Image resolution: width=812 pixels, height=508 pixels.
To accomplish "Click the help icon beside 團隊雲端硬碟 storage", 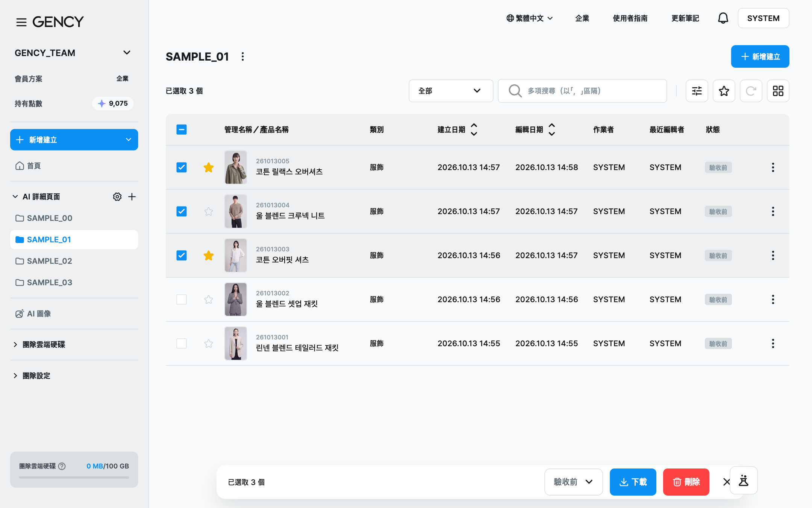I will (62, 466).
